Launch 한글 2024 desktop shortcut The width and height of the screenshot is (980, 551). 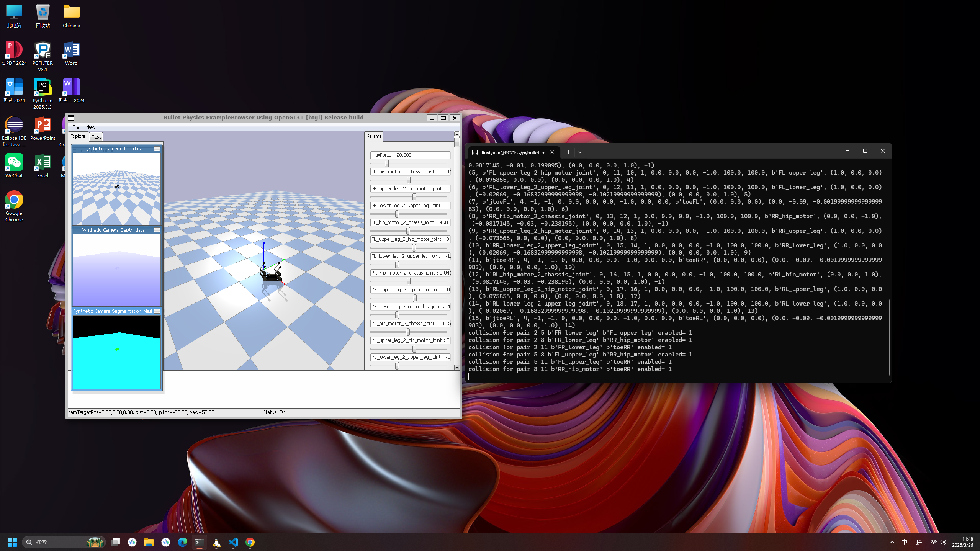tap(14, 91)
